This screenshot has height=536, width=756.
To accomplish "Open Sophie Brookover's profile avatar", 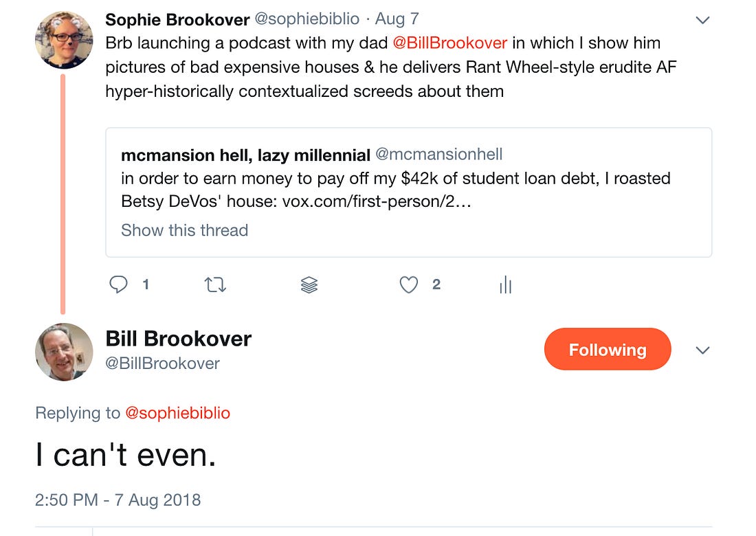I will tap(64, 40).
